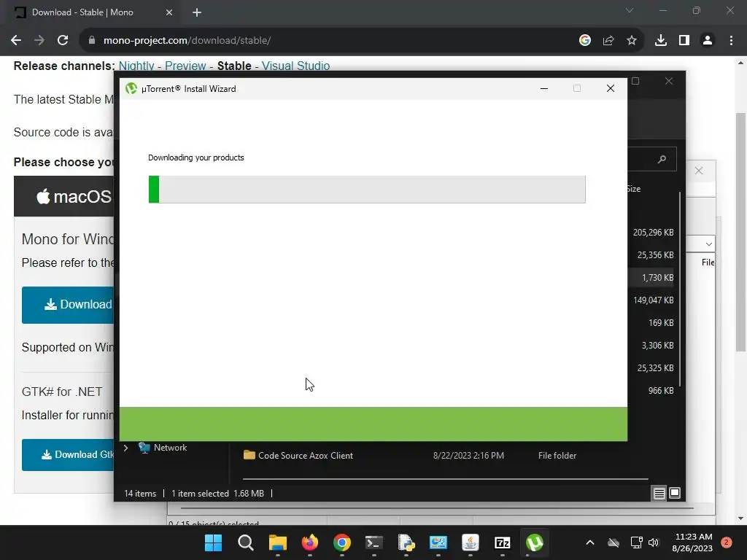The width and height of the screenshot is (747, 560).
Task: Go forward in Chrome browser
Action: point(39,41)
